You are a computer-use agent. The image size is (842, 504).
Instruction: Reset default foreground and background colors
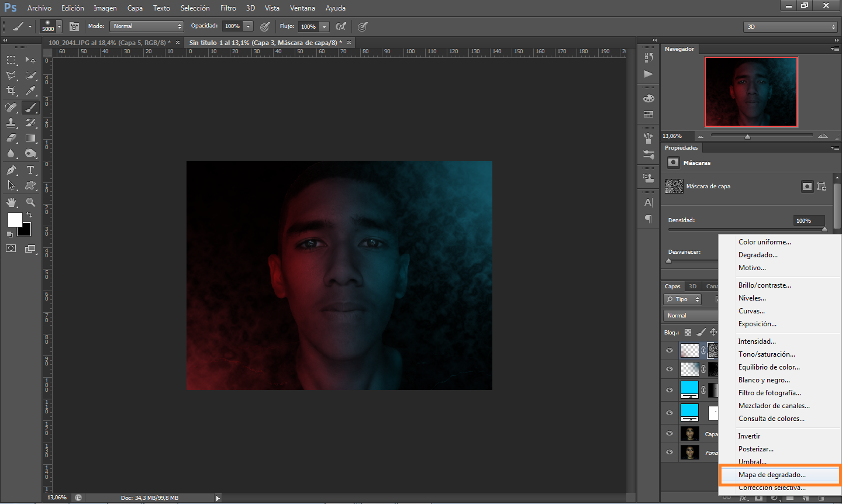[9, 234]
